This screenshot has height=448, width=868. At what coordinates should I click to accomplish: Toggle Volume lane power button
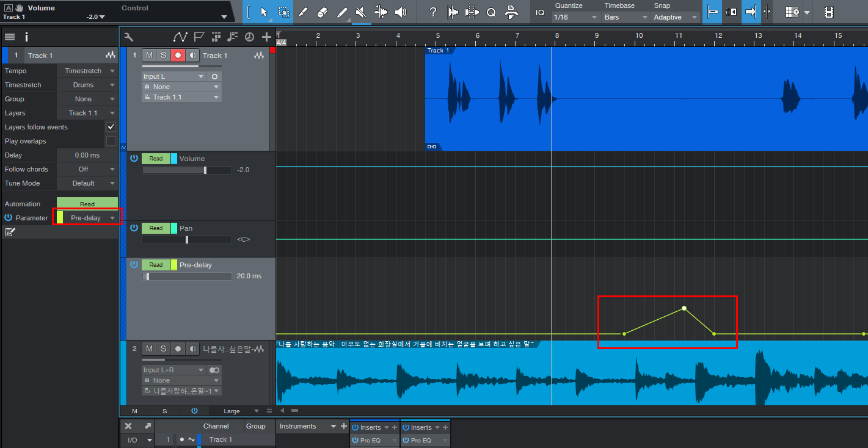(x=134, y=158)
